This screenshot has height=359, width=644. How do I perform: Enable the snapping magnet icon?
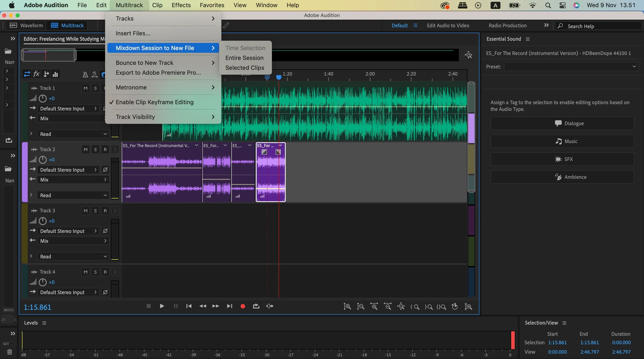[x=103, y=74]
